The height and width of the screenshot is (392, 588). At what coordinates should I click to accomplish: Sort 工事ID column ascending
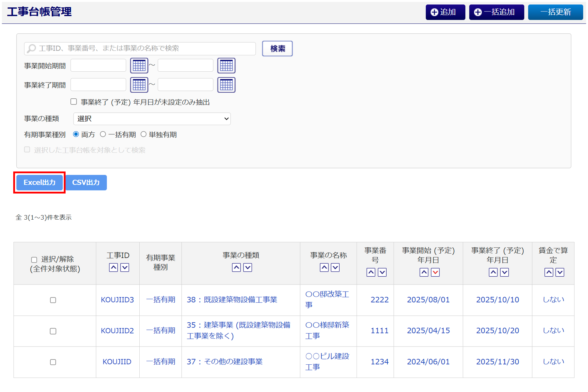click(x=113, y=267)
